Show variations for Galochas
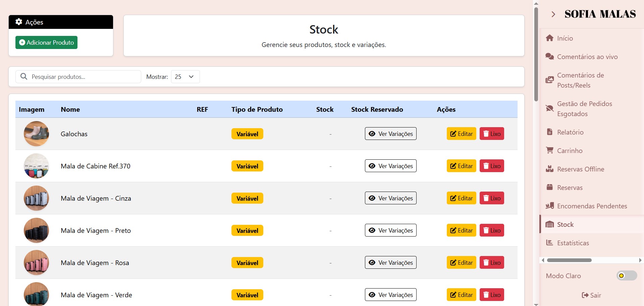The image size is (644, 306). pyautogui.click(x=390, y=134)
